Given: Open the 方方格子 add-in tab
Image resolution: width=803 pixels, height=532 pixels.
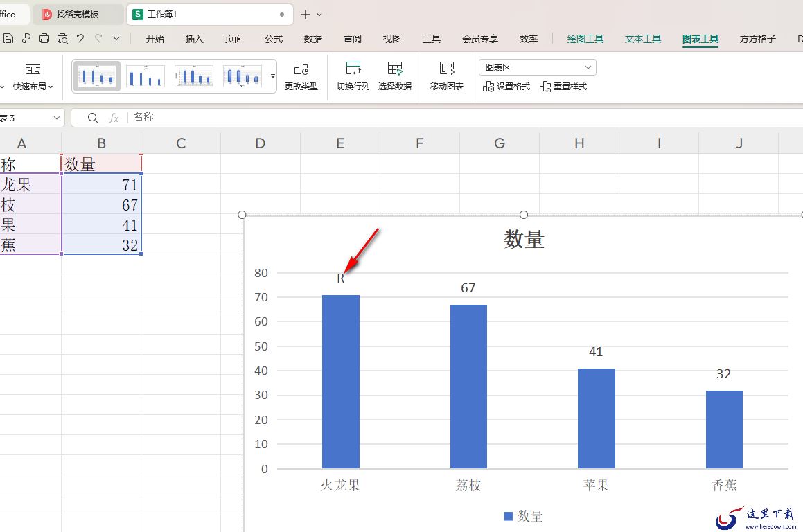Looking at the screenshot, I should click(757, 39).
